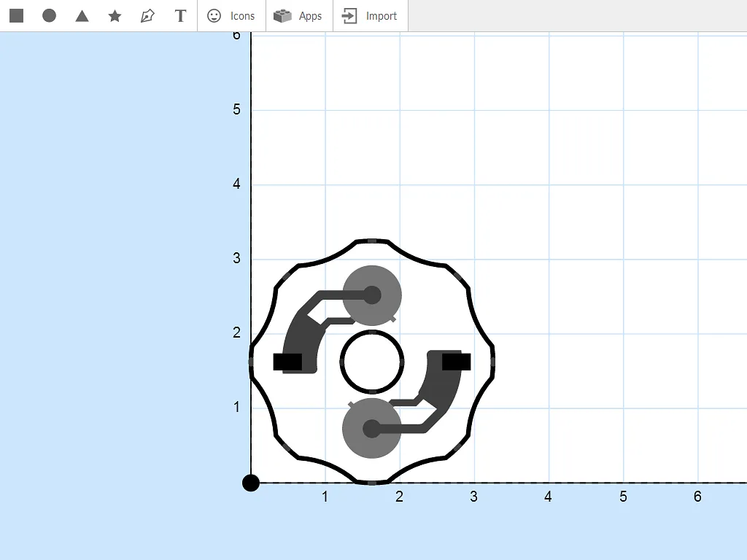Choose the triangle shape tool
This screenshot has width=747, height=560.
pyautogui.click(x=82, y=15)
